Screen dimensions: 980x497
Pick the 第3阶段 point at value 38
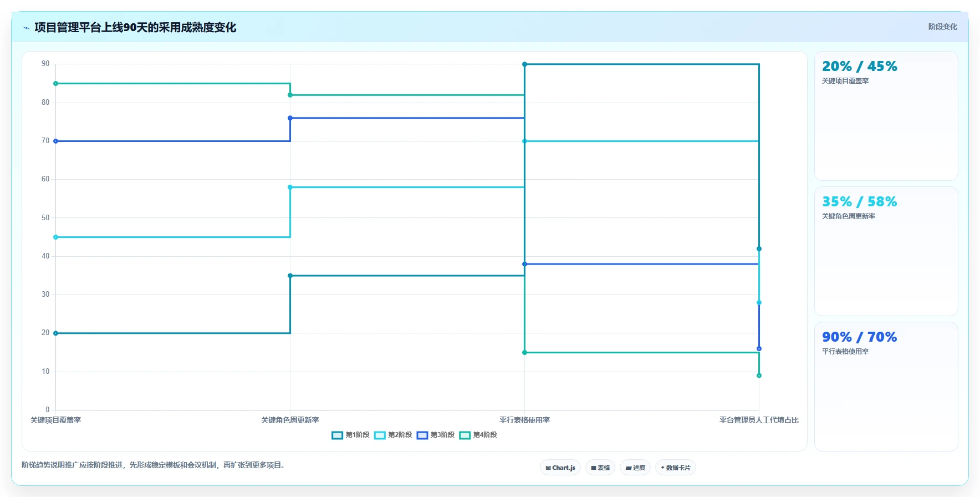[524, 264]
